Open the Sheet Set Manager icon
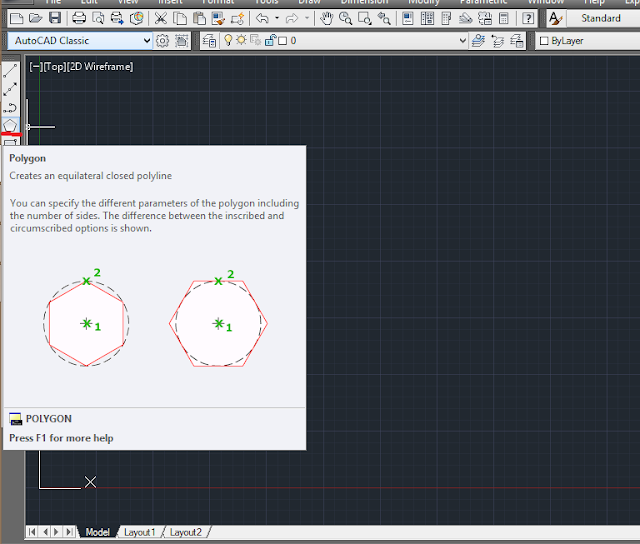The image size is (640, 544). (465, 18)
